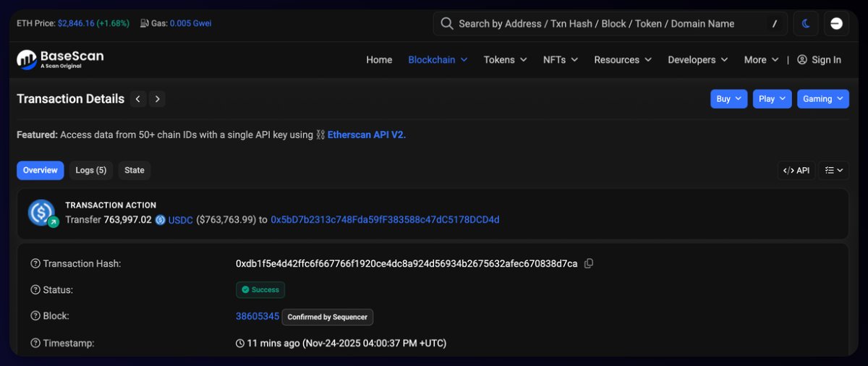Image resolution: width=868 pixels, height=366 pixels.
Task: Click Confirmed by Sequencer badge
Action: (x=328, y=317)
